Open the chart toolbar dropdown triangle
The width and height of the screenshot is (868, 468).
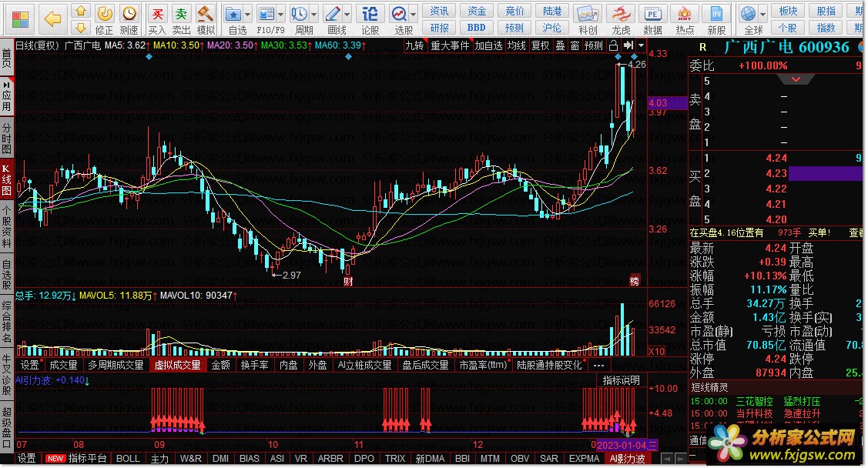click(x=641, y=45)
